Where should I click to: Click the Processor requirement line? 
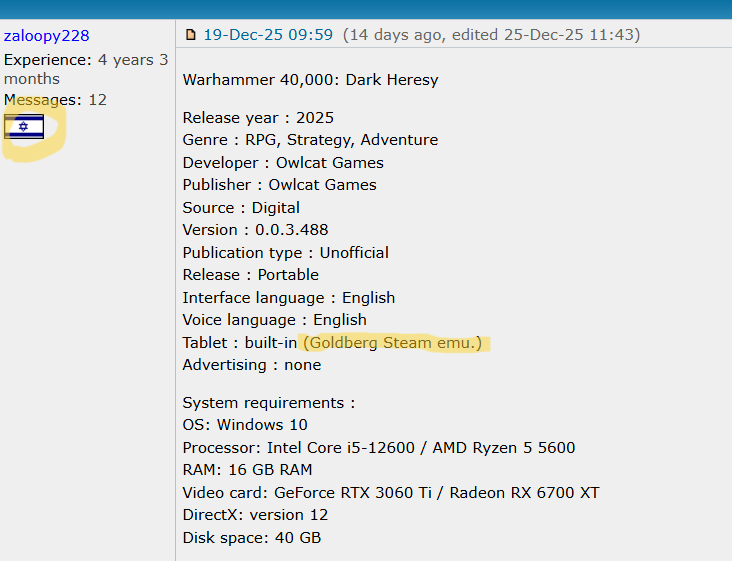click(379, 448)
